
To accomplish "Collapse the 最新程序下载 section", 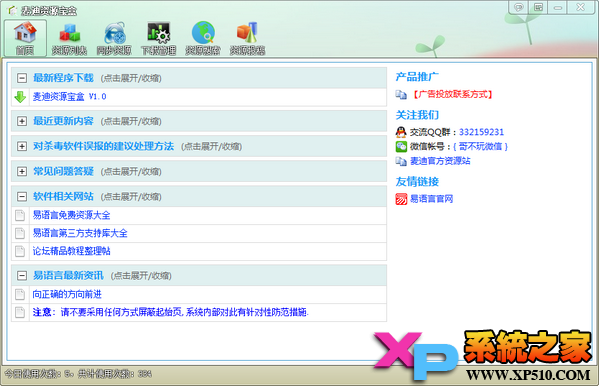I will (22, 78).
